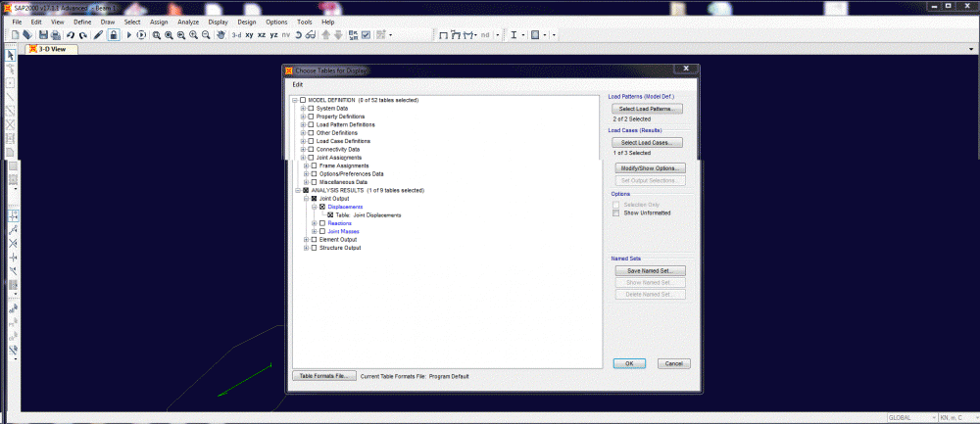Click the Modify/Show Options button
The width and height of the screenshot is (980, 424).
650,168
